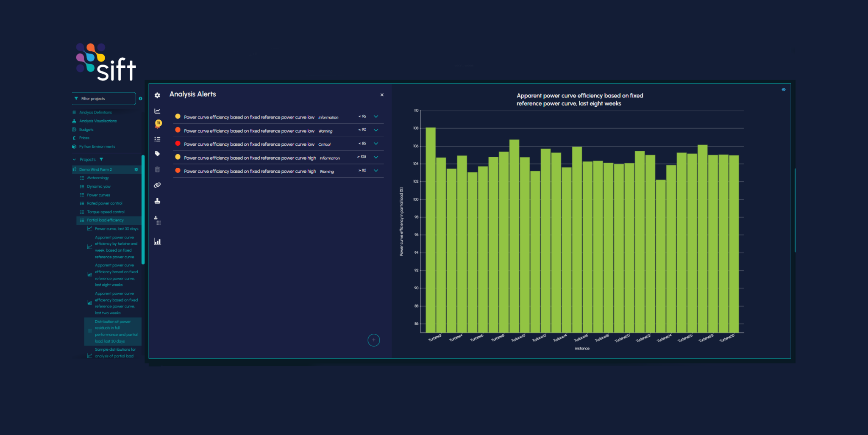This screenshot has width=868, height=435.
Task: Open the alerts bell with 11 notifications
Action: click(x=157, y=123)
